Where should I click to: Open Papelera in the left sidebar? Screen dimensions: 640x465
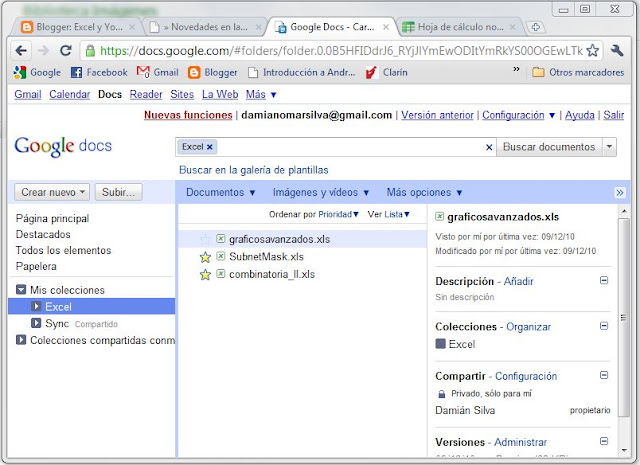[x=36, y=266]
